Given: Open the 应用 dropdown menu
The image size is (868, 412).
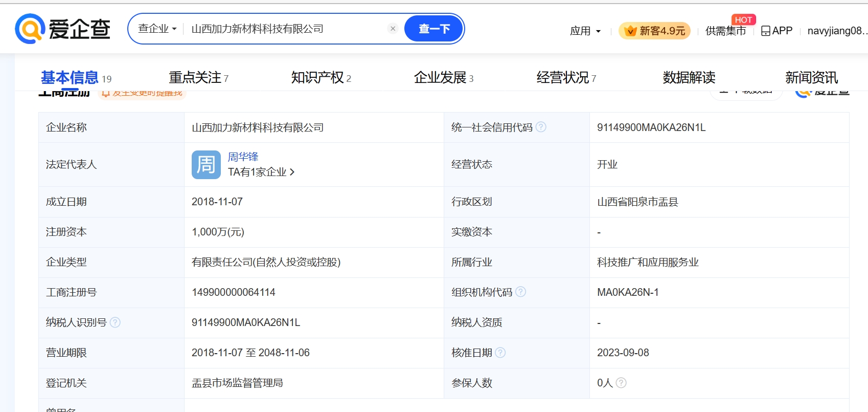Looking at the screenshot, I should click(x=585, y=31).
